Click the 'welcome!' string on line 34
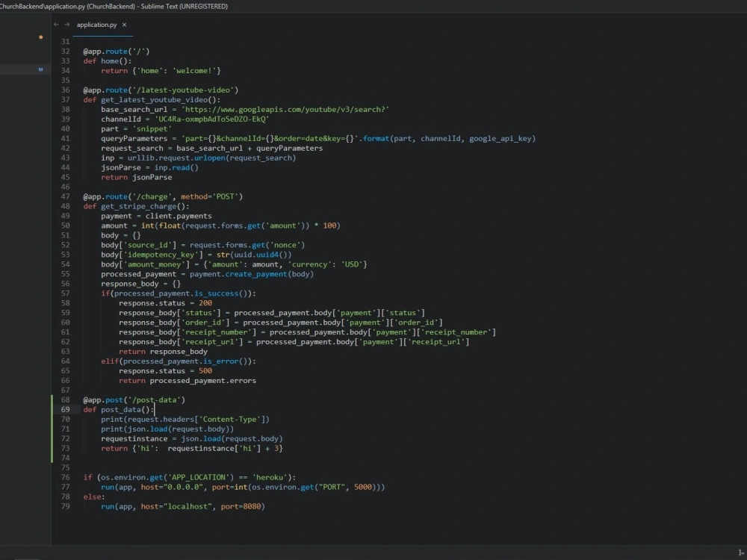 194,70
